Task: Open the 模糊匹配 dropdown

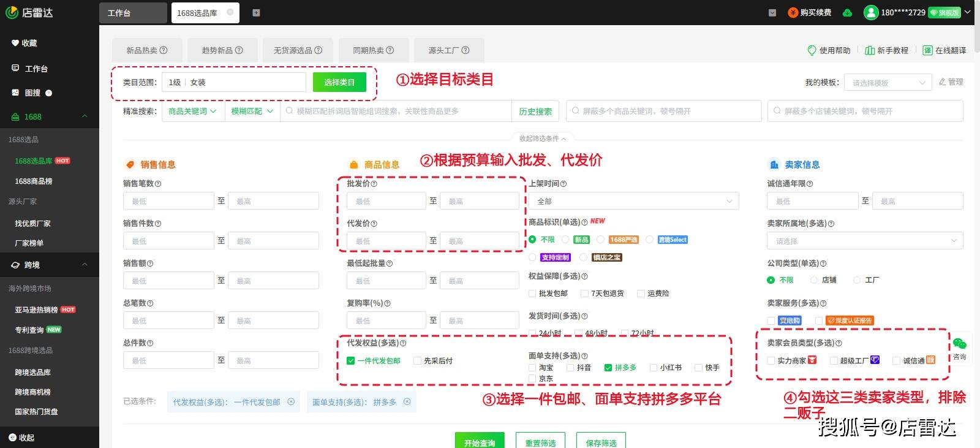Action: point(252,111)
